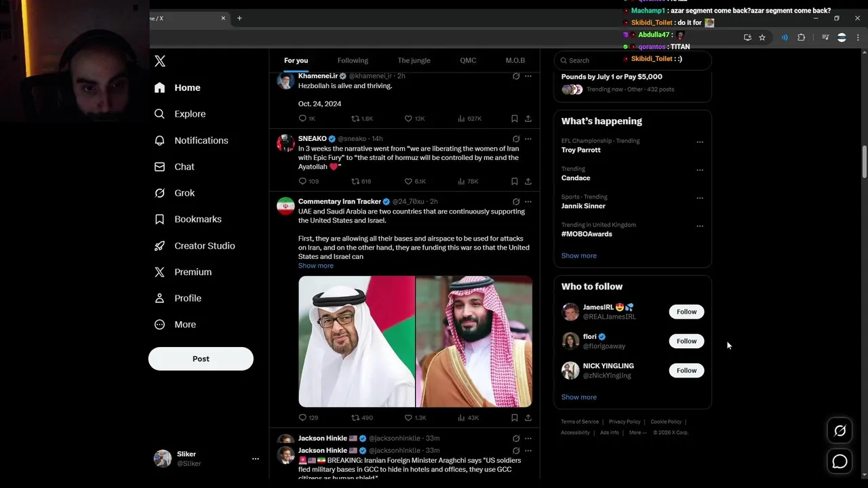
Task: Switch to the Following tab
Action: (x=353, y=60)
